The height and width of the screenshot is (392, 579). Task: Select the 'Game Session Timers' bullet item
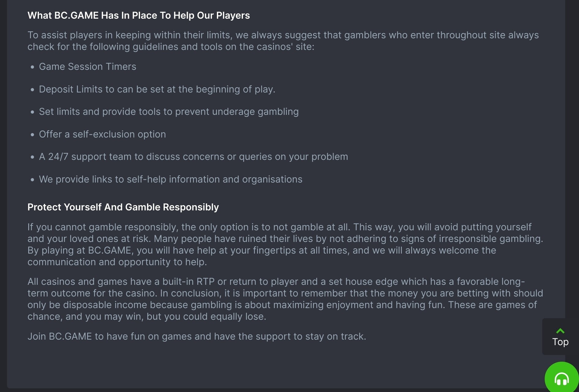pos(88,66)
